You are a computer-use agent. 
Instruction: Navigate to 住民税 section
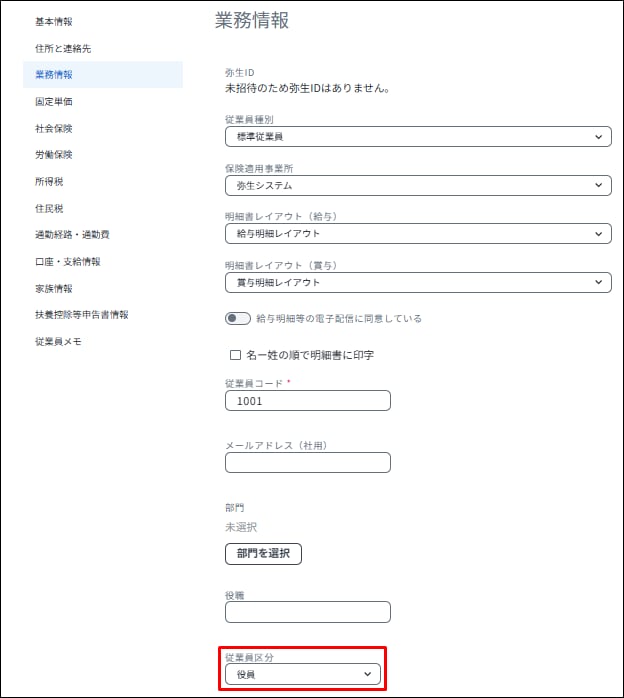49,208
